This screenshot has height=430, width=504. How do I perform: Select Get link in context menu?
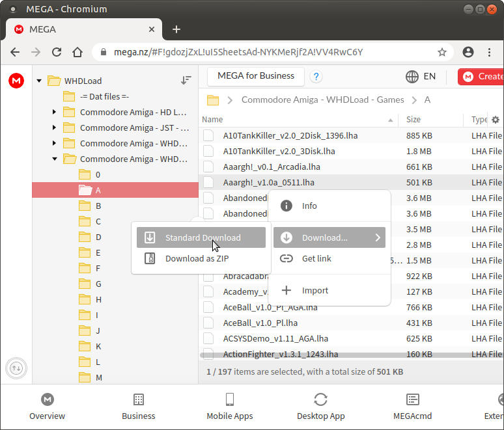(316, 258)
